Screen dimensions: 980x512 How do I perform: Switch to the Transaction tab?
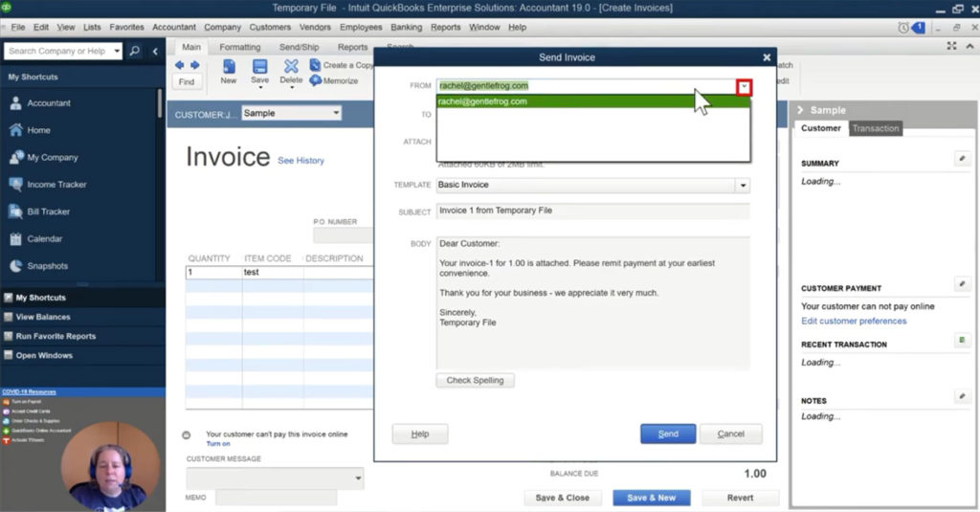(876, 128)
